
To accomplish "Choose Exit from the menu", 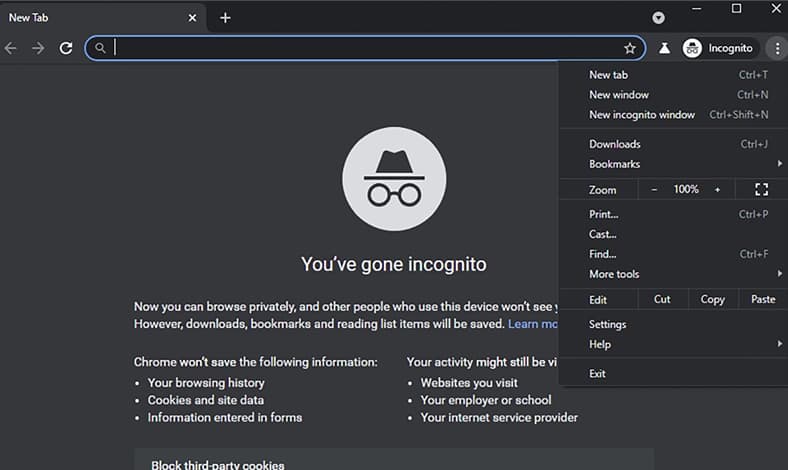I will pyautogui.click(x=673, y=374).
